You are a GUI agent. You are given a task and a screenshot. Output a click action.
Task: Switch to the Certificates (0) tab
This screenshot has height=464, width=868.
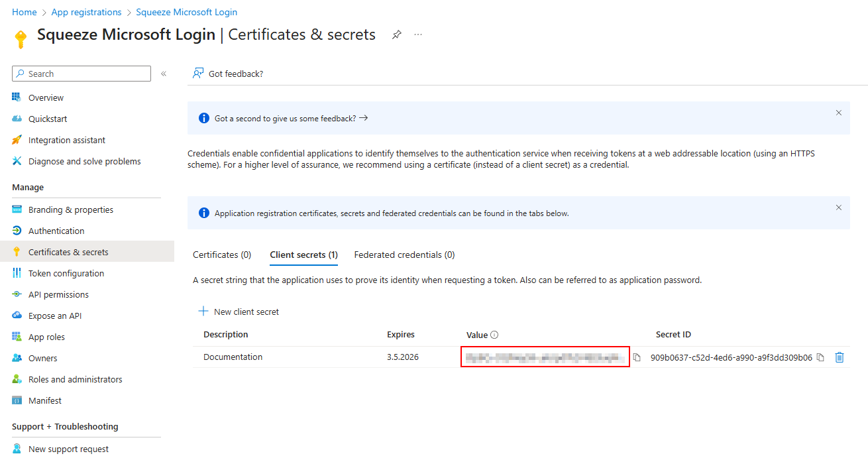222,255
